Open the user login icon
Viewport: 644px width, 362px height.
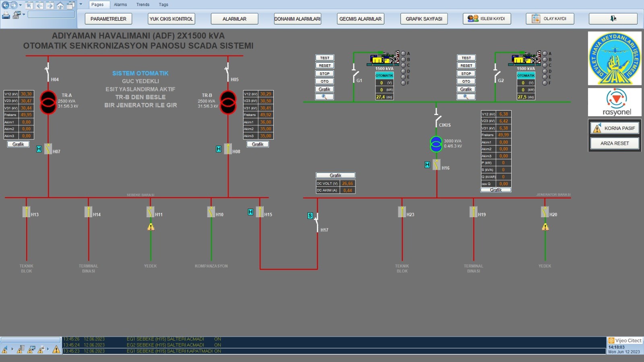click(17, 15)
